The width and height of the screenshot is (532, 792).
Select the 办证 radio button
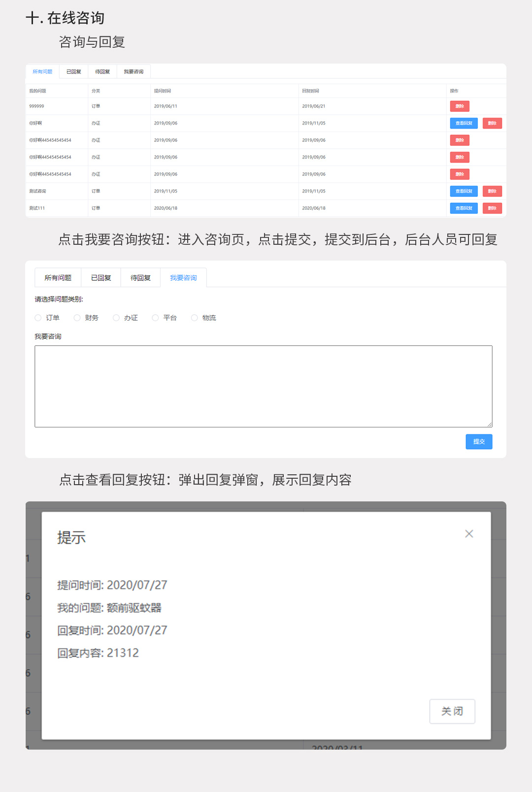point(116,318)
